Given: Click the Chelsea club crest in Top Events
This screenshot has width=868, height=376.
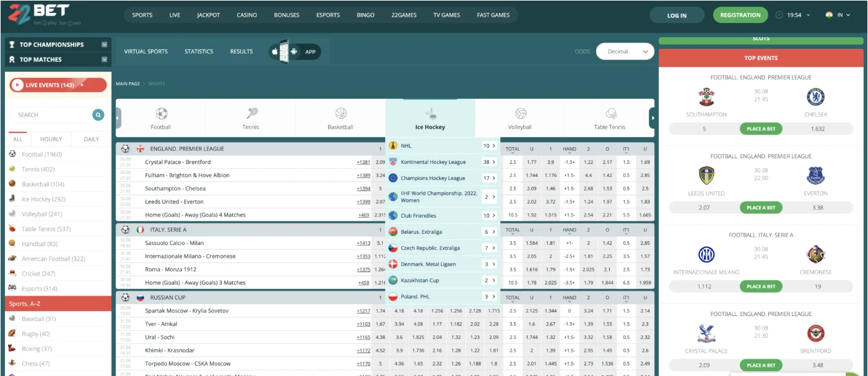Looking at the screenshot, I should click(x=816, y=97).
